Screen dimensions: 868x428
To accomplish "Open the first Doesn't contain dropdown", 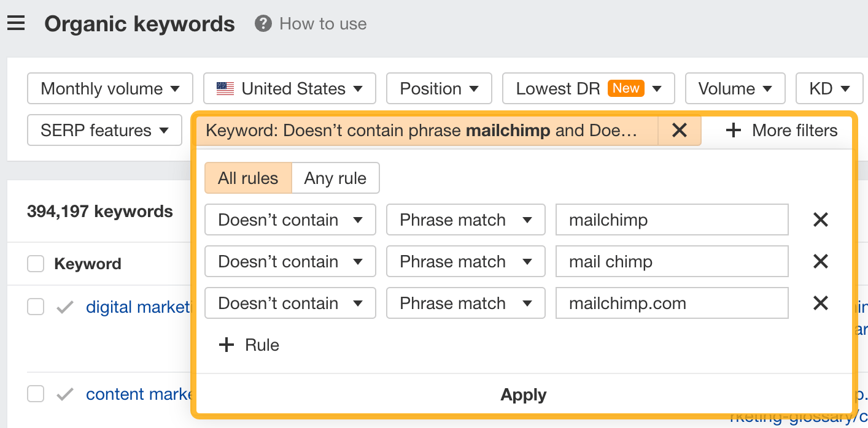I will point(290,220).
